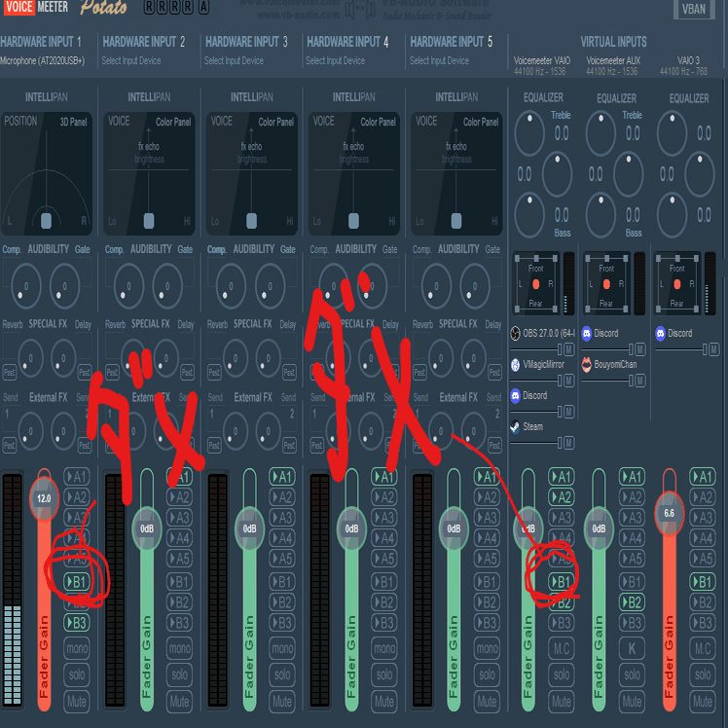Toggle M.C on Voicemeeter VAIO strip
728x728 pixels.
click(x=562, y=648)
